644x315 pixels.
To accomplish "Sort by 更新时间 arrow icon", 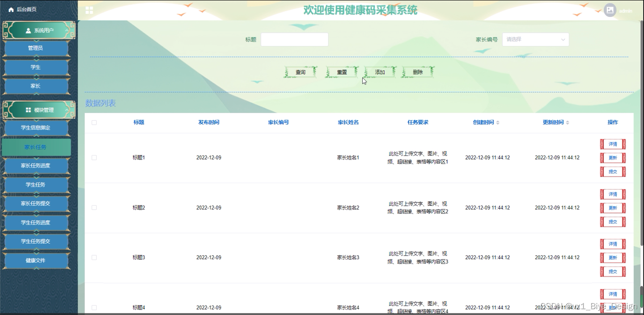I will [568, 122].
